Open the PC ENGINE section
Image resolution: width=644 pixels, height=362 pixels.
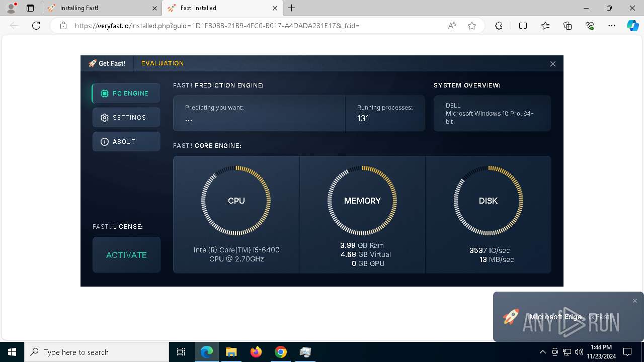pyautogui.click(x=126, y=94)
